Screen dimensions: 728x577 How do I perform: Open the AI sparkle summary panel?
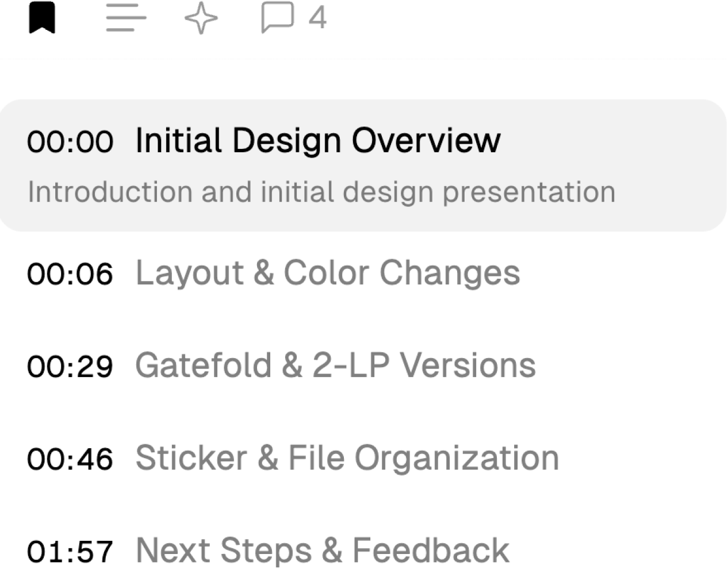pyautogui.click(x=201, y=18)
